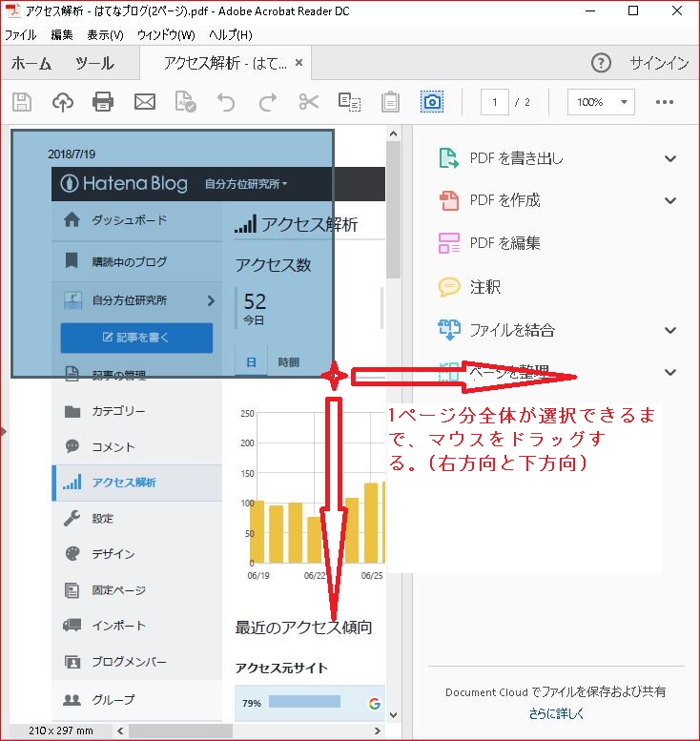Expand the PDF を作成 chevron
This screenshot has width=700, height=741.
coord(670,201)
